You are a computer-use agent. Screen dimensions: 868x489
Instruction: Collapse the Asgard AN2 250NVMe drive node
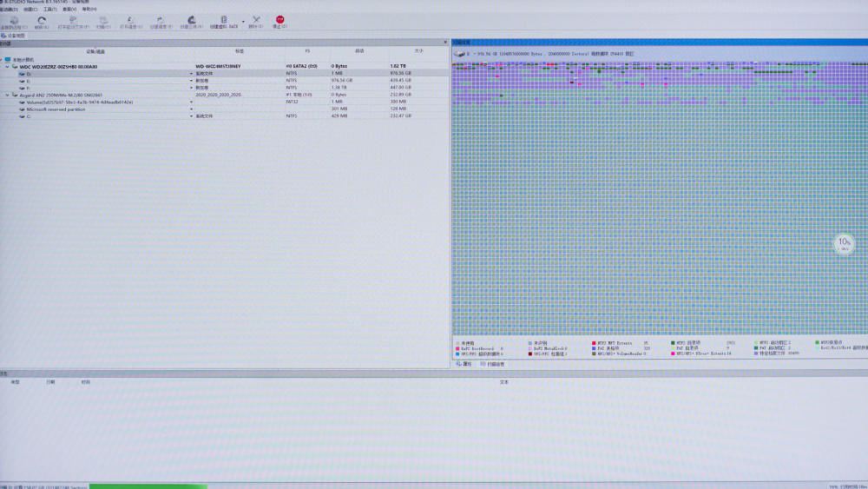pos(7,96)
